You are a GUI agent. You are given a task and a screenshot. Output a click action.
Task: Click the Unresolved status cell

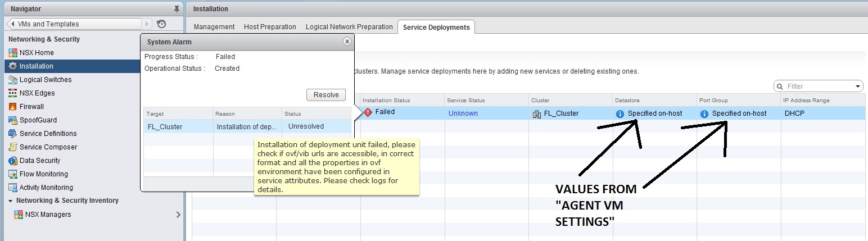(306, 126)
